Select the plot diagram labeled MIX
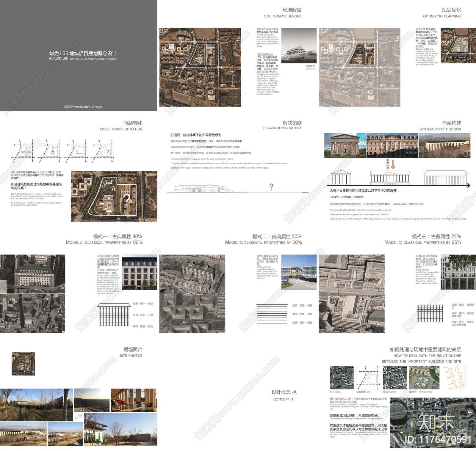This screenshot has height=451, width=476. pyautogui.click(x=50, y=151)
